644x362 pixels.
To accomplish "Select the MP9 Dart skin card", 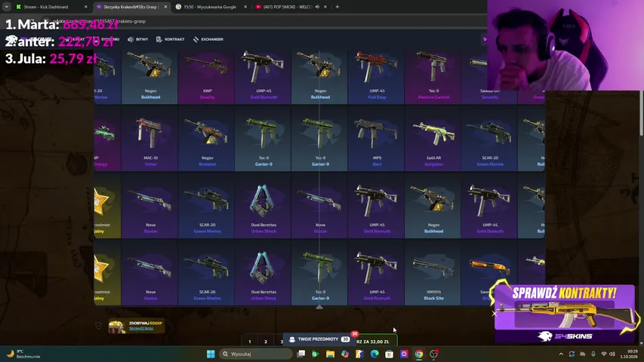I will point(376,140).
